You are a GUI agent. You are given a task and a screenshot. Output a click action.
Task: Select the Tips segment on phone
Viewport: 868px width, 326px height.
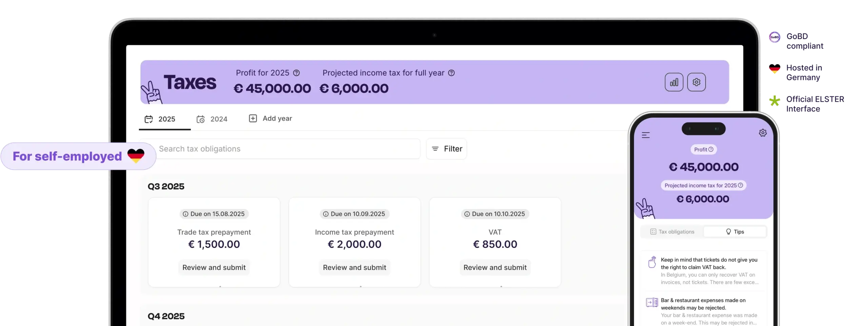pyautogui.click(x=735, y=232)
